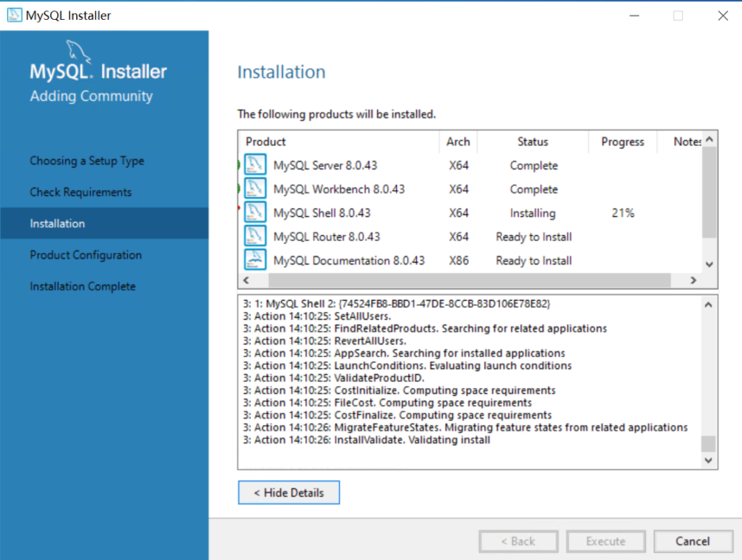Click the MySQL dolphin logo in sidebar
Image resolution: width=742 pixels, height=560 pixels.
[x=78, y=52]
